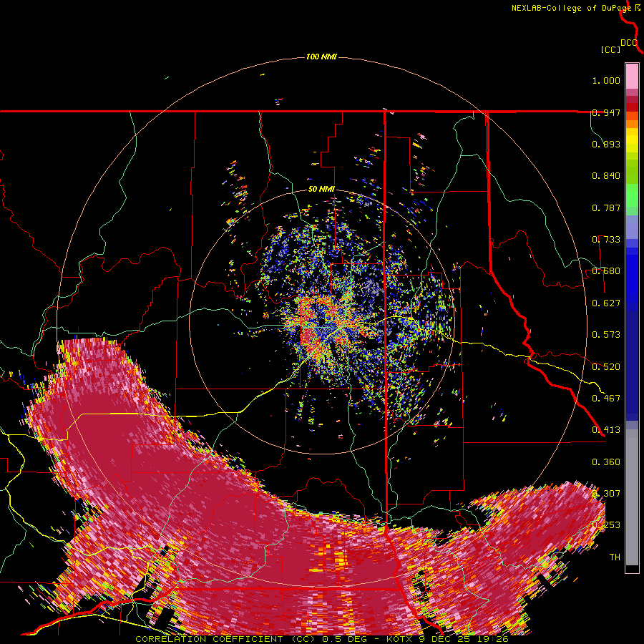The image size is (644, 644).
Task: Select the 0.520 legend value
Action: [x=606, y=367]
